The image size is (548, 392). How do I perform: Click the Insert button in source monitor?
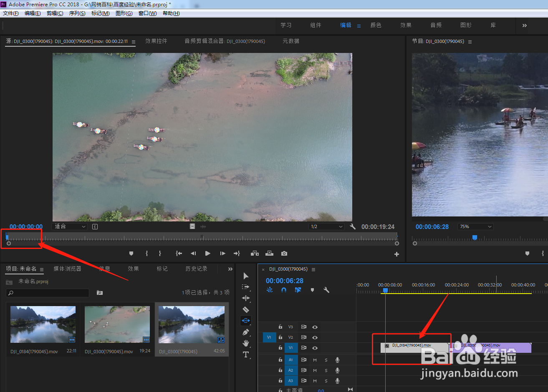tap(255, 254)
